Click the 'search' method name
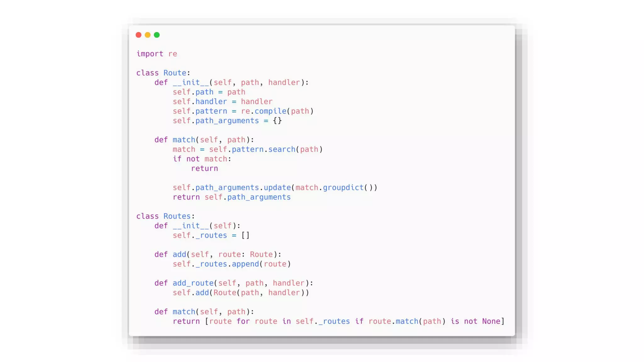Viewport: 644px width, 362px height. point(282,149)
